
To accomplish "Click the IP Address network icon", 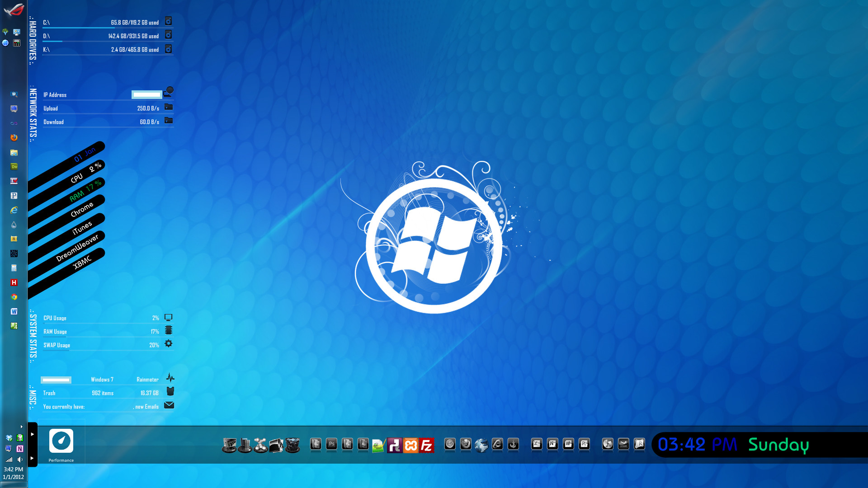I will pyautogui.click(x=169, y=92).
